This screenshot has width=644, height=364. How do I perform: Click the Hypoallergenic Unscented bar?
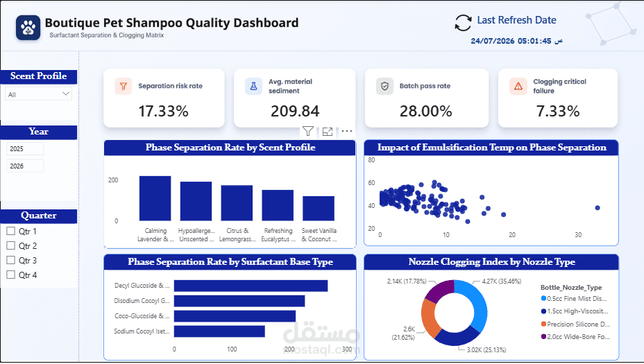[196, 202]
